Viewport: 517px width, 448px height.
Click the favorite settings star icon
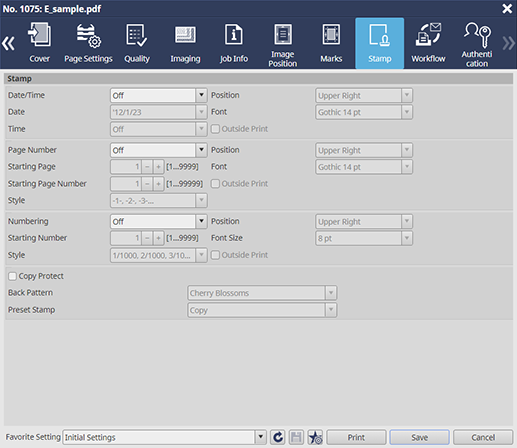[x=315, y=437]
